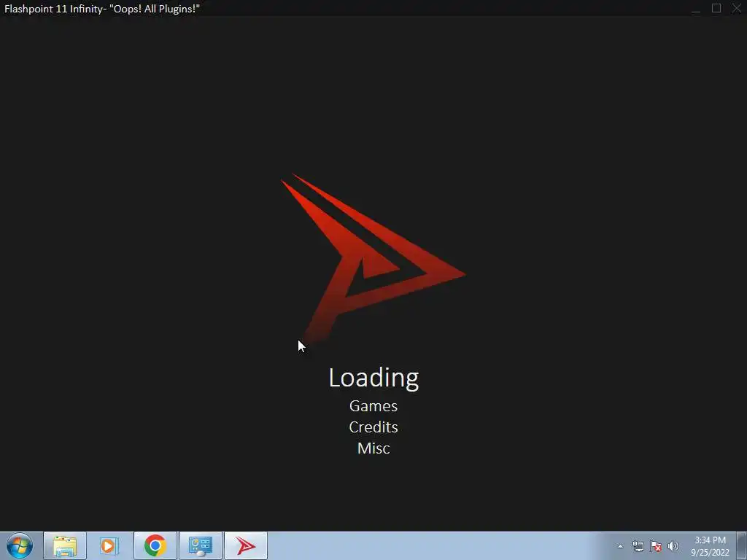This screenshot has height=560, width=747.
Task: Click the Show desktop strip
Action: [742, 545]
